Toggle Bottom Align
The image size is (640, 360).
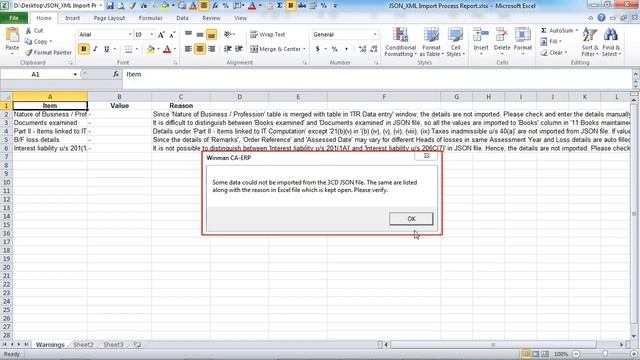[x=211, y=35]
